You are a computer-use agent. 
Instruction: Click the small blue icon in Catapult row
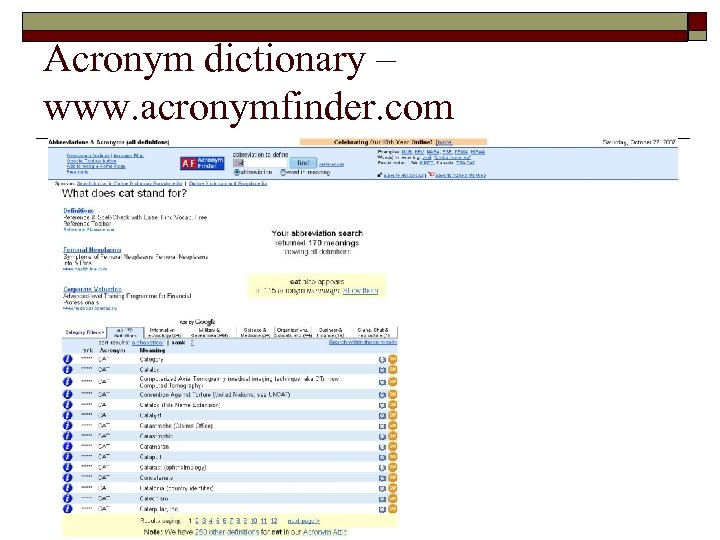(x=382, y=457)
